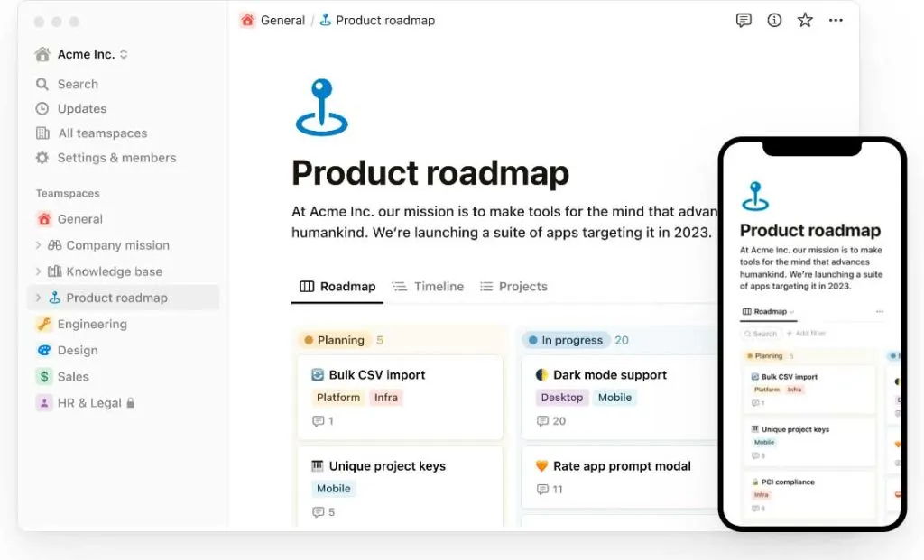The height and width of the screenshot is (560, 924).
Task: Expand the Product roadmap sidebar chevron
Action: [x=38, y=298]
